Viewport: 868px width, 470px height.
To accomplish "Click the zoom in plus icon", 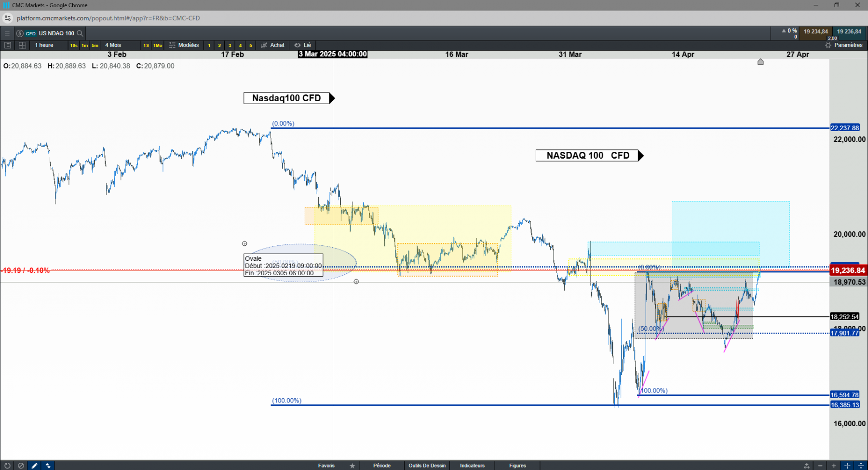I will coord(834,466).
